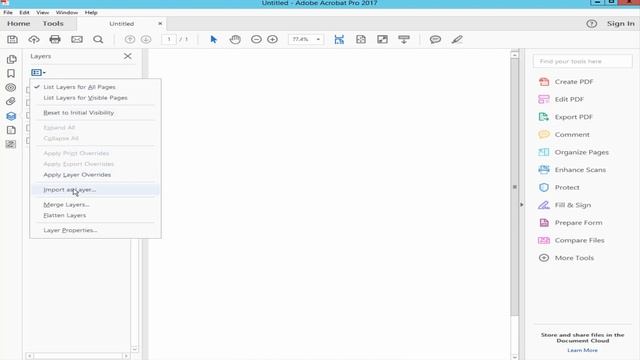This screenshot has width=640, height=360.
Task: Click the read mode toolbar icon
Action: point(404,39)
